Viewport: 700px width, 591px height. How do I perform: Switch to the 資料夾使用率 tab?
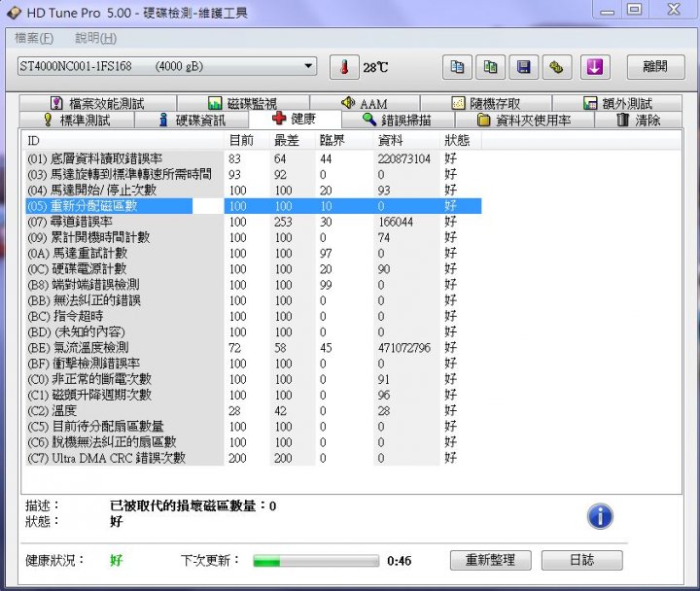coord(524,120)
